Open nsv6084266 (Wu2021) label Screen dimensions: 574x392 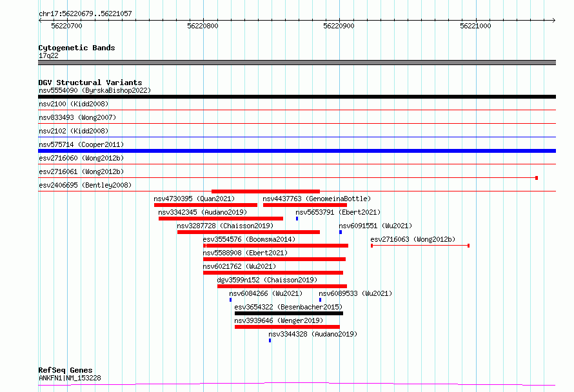tap(266, 293)
